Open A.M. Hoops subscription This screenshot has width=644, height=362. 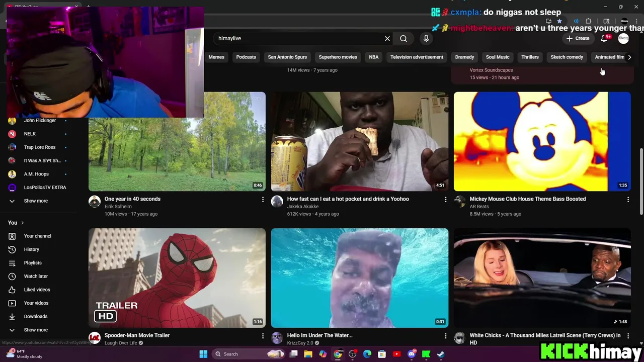click(36, 174)
